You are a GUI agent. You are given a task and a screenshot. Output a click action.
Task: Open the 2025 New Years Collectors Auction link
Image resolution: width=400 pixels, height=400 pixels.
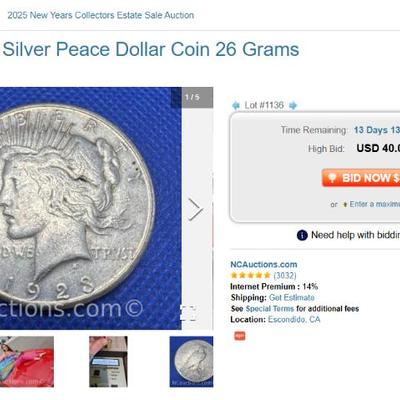tap(101, 15)
